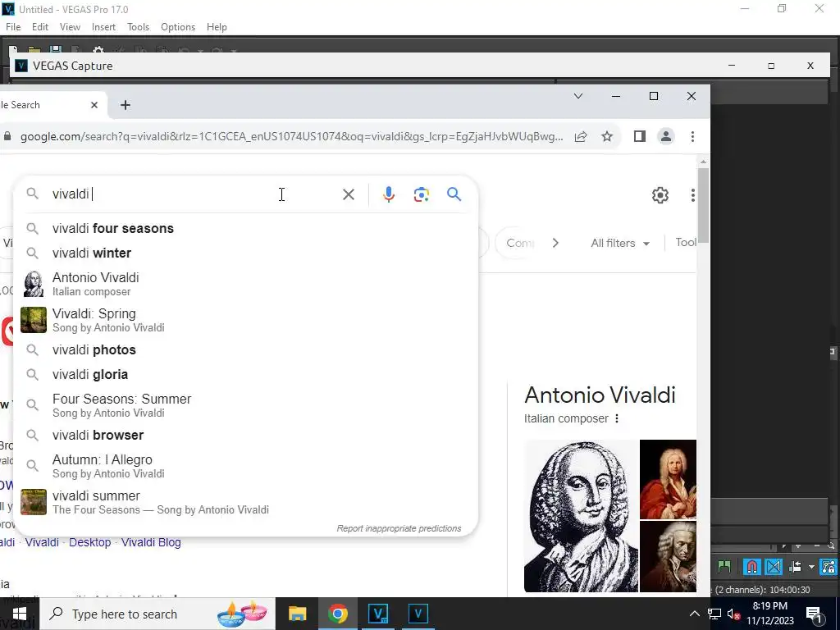Focus the Google search text field
The image size is (840, 630).
(x=193, y=194)
